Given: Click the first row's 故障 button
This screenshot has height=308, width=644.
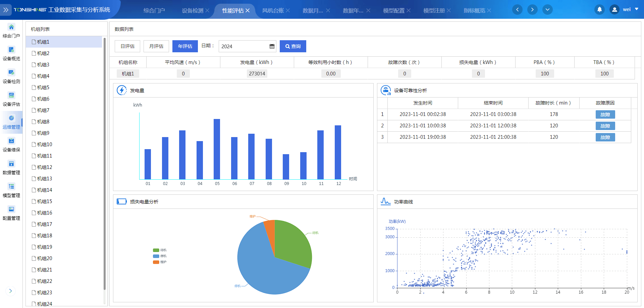Looking at the screenshot, I should click(605, 115).
